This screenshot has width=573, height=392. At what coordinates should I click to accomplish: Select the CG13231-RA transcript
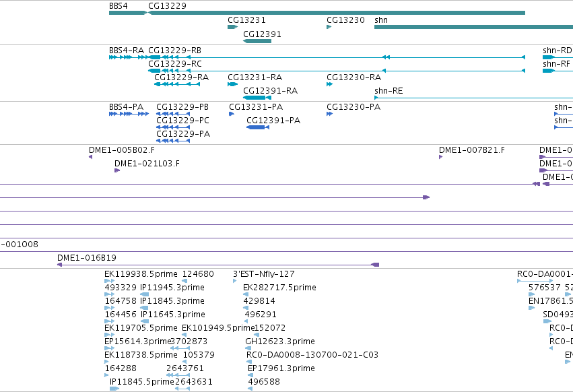pos(233,84)
